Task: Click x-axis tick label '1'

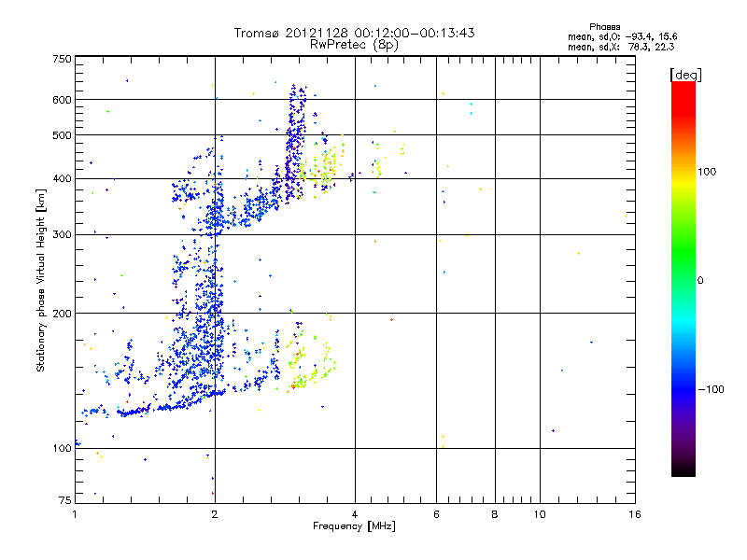Action: click(75, 514)
